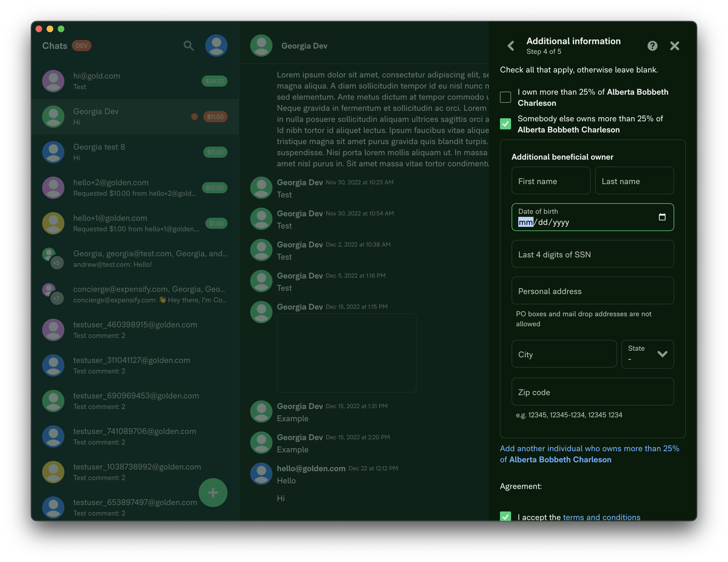Open your profile avatar in Chats header
728x562 pixels.
tap(216, 46)
